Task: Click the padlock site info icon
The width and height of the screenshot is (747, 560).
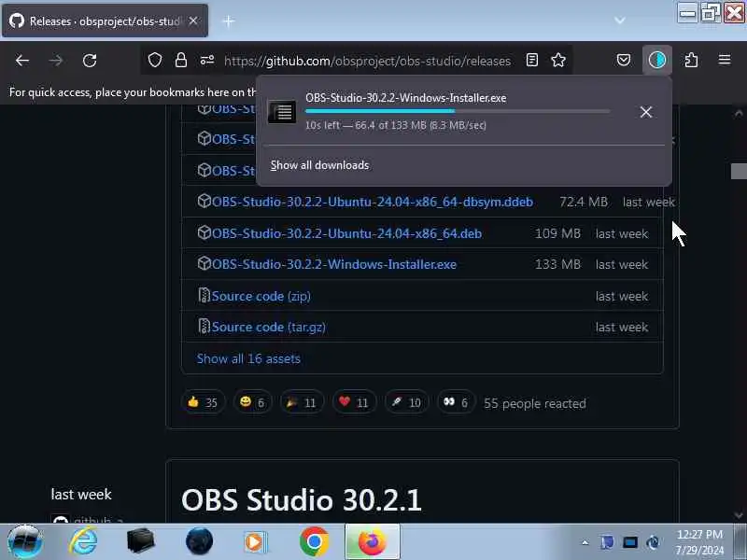Action: pos(181,60)
